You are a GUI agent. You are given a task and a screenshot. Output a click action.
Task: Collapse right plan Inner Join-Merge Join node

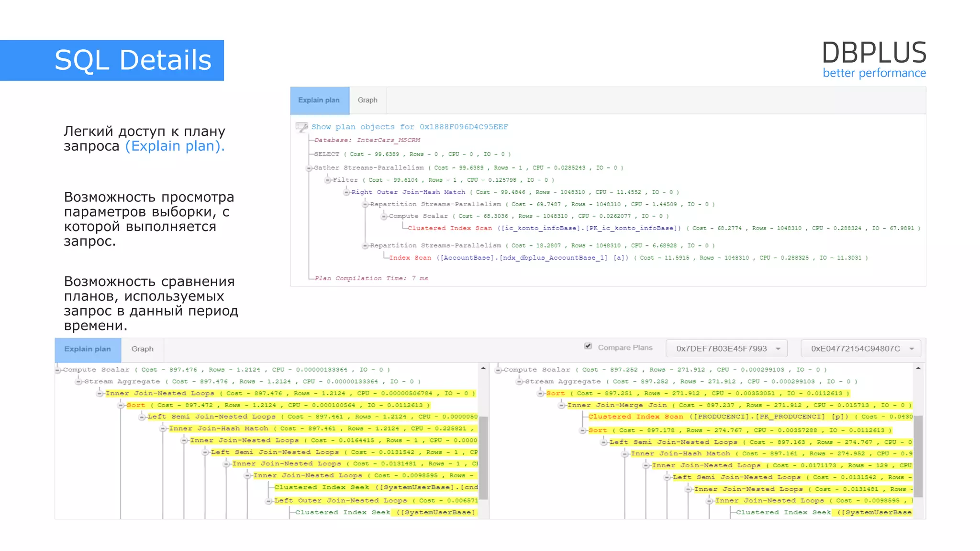[562, 405]
